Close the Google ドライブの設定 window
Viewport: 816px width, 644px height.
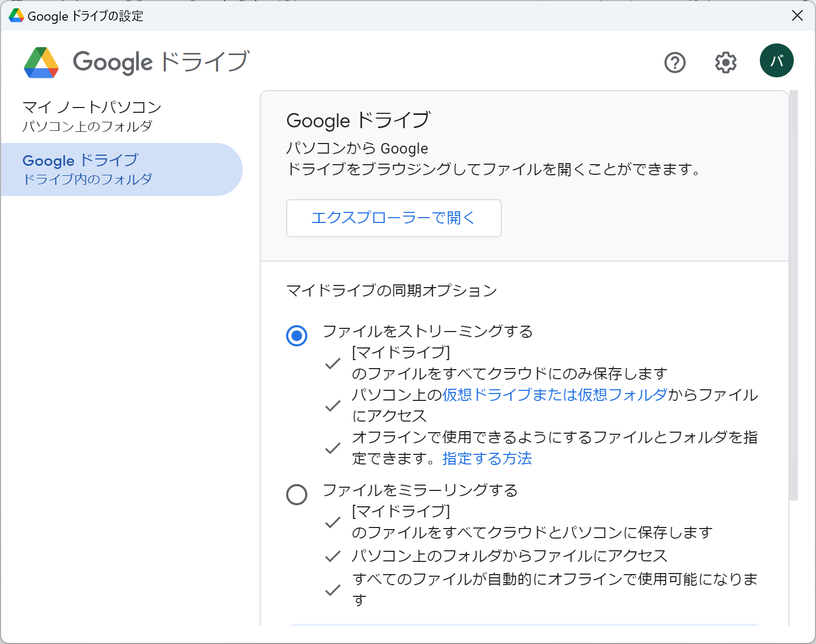coord(797,16)
